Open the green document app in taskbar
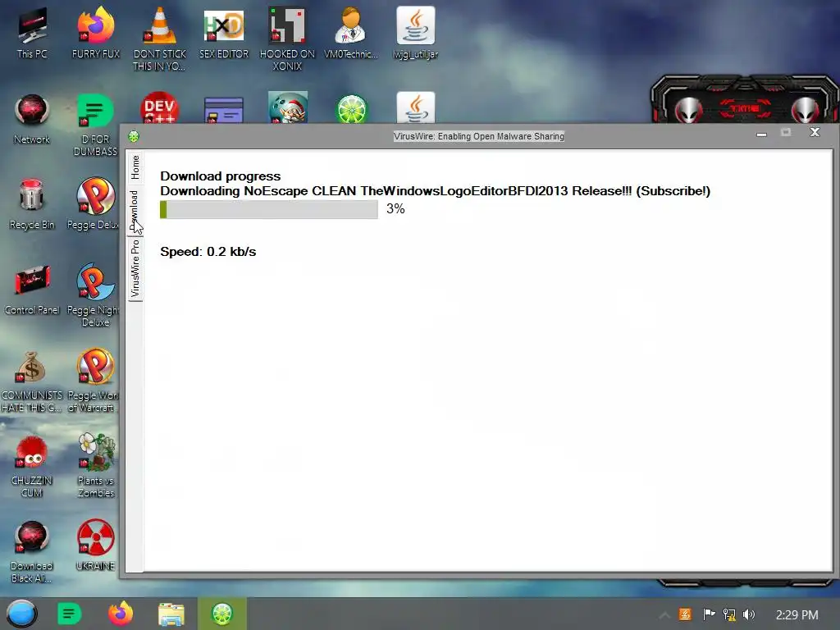Viewport: 840px width, 630px height. [69, 614]
